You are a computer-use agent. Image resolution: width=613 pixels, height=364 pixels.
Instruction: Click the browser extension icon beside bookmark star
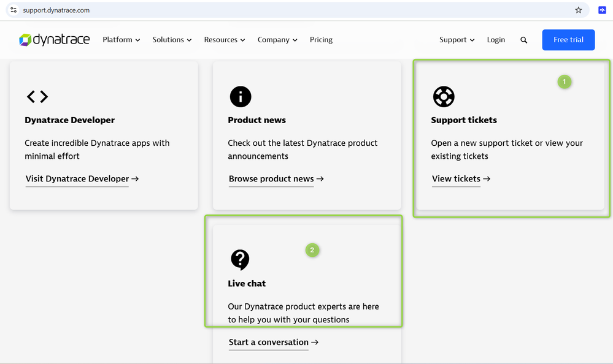pyautogui.click(x=602, y=10)
